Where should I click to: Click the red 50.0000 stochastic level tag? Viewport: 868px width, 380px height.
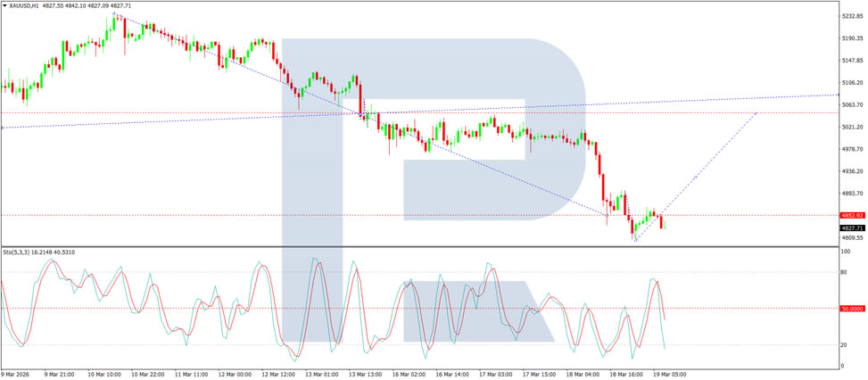[x=852, y=308]
